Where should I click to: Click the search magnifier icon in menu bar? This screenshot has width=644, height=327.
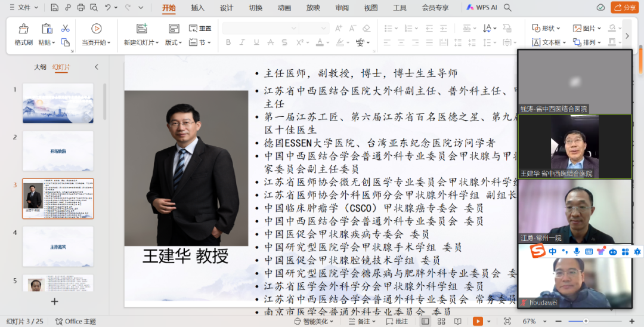tap(507, 8)
